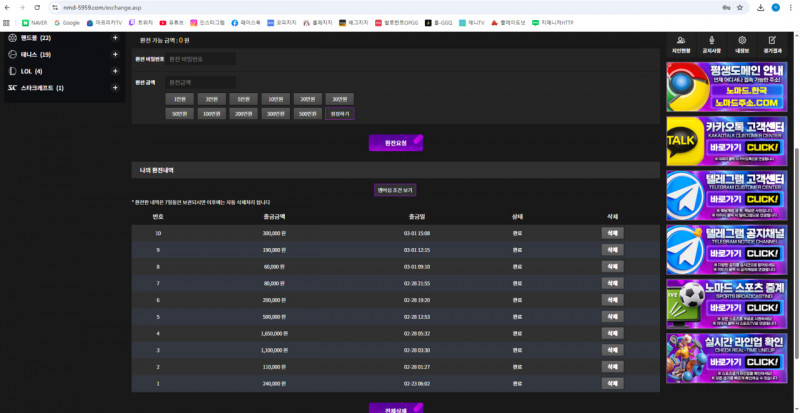
Task: Expand the 테니스 (19) sport category
Action: click(x=114, y=54)
